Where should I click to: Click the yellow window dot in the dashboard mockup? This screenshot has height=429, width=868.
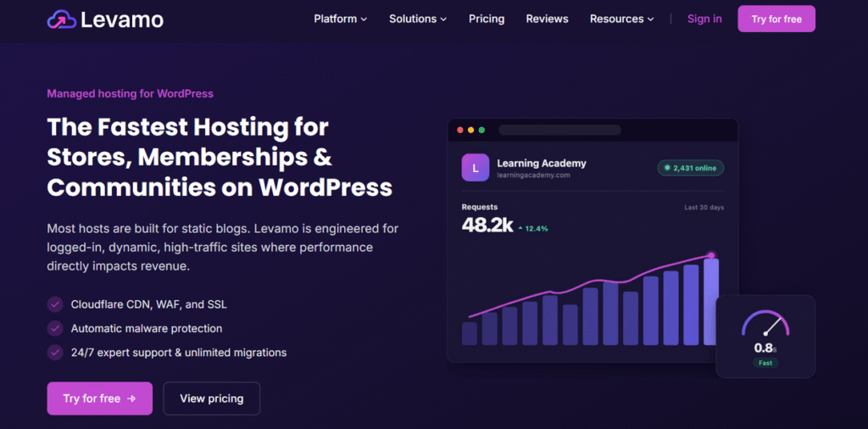point(471,130)
